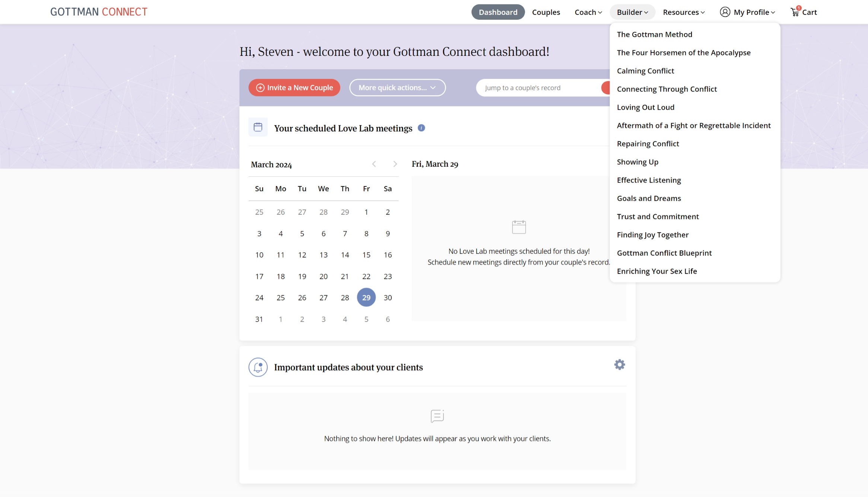This screenshot has height=497, width=868.
Task: Open Gottman Conflict Blueprint
Action: [x=664, y=253]
